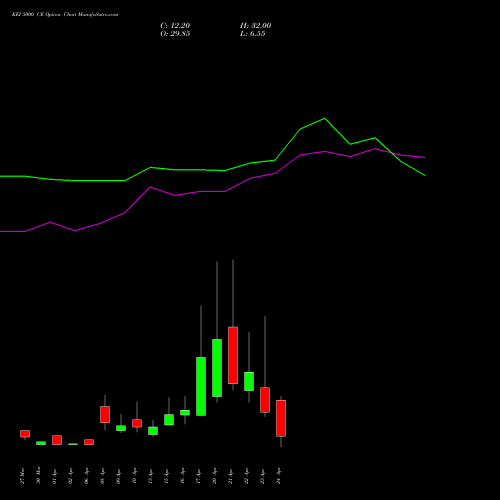
Task: Click the tall red candle for 21 Apr
Action: click(x=233, y=355)
